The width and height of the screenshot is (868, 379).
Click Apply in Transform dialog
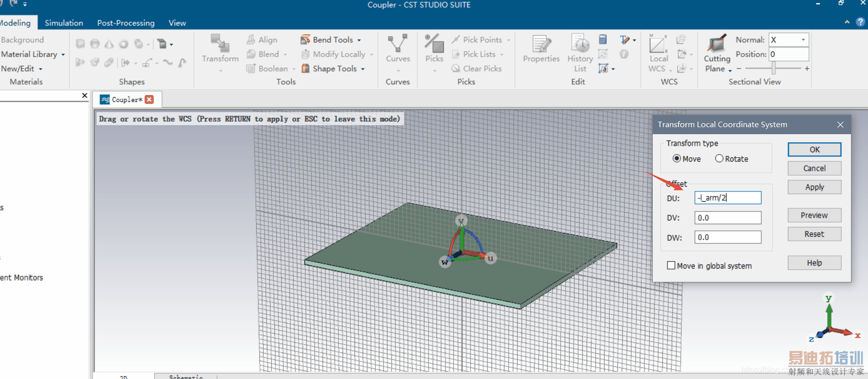(814, 187)
